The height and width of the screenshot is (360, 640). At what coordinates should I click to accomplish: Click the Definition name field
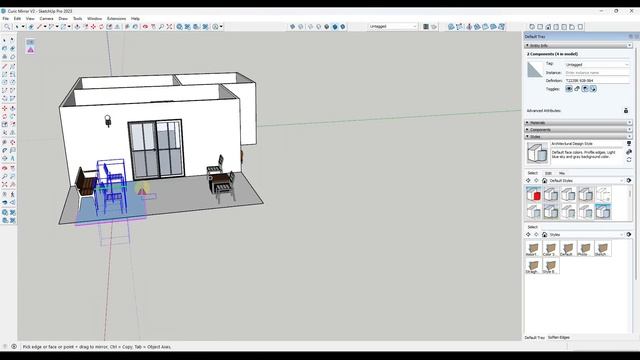[x=597, y=80]
